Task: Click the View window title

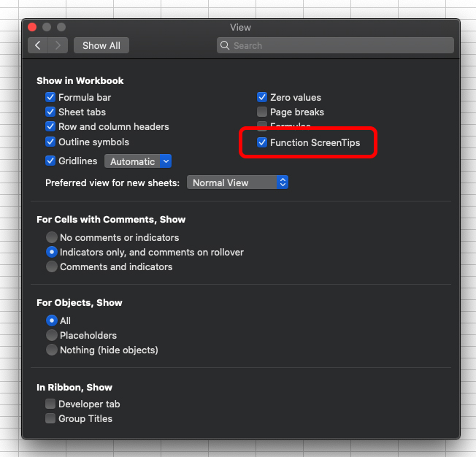Action: coord(240,27)
